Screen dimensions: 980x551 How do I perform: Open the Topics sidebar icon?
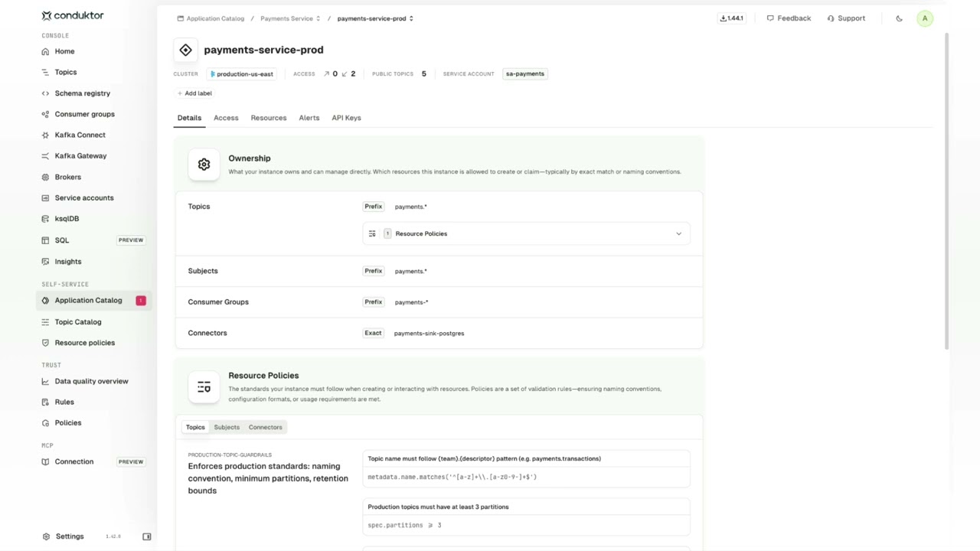46,72
